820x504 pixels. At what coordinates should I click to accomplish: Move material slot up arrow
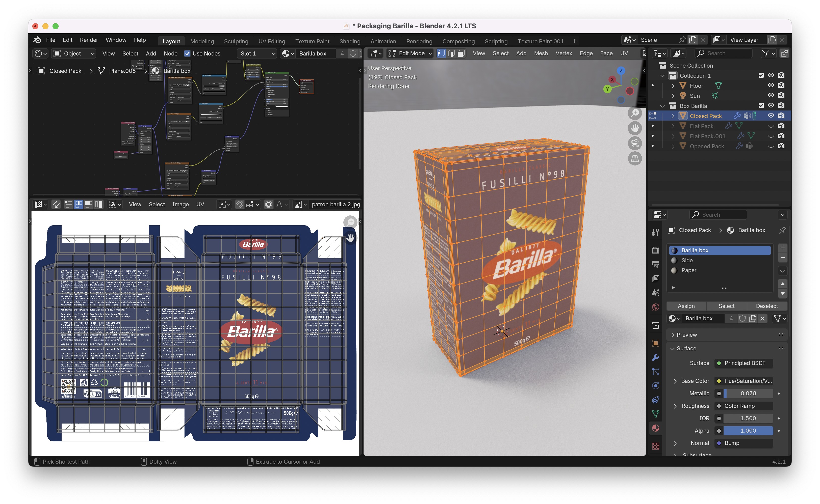tap(782, 284)
